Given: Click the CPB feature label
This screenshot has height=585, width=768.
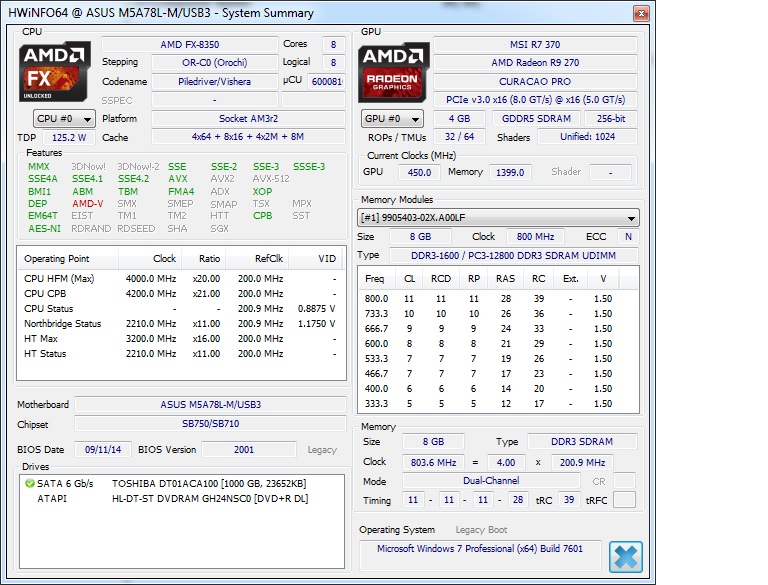Looking at the screenshot, I should pos(263,216).
